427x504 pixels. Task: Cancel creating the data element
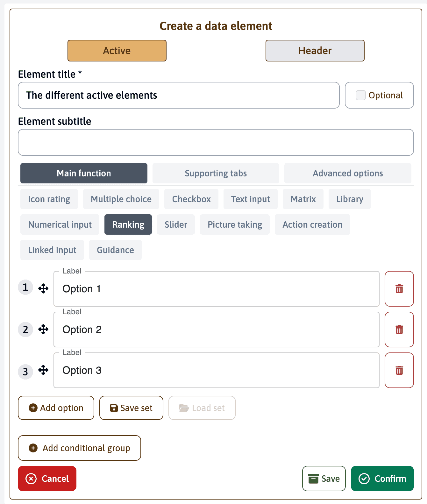[47, 479]
